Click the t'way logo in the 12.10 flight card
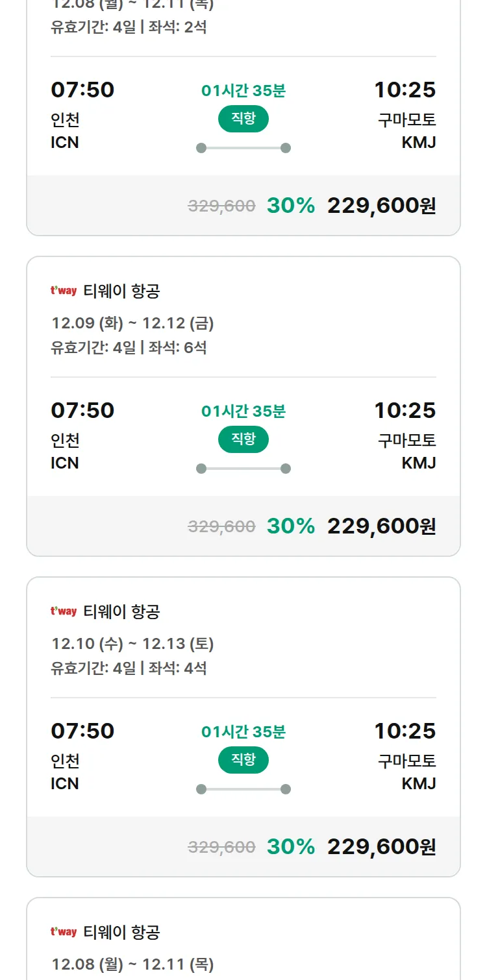Screen dimensions: 487x980 [x=64, y=611]
